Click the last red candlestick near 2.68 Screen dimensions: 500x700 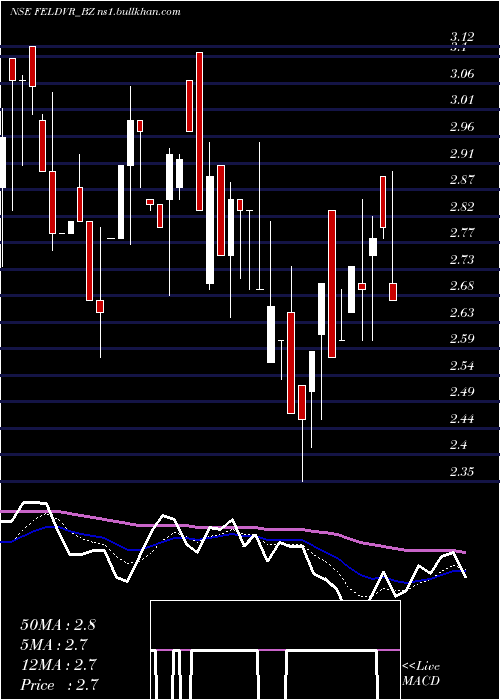[x=393, y=292]
